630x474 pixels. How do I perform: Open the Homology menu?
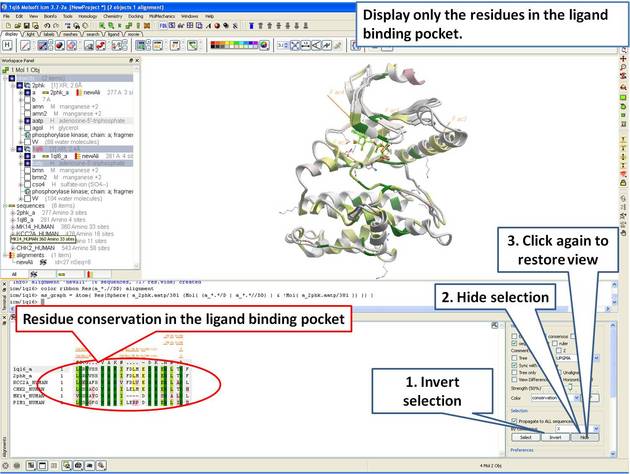click(88, 16)
